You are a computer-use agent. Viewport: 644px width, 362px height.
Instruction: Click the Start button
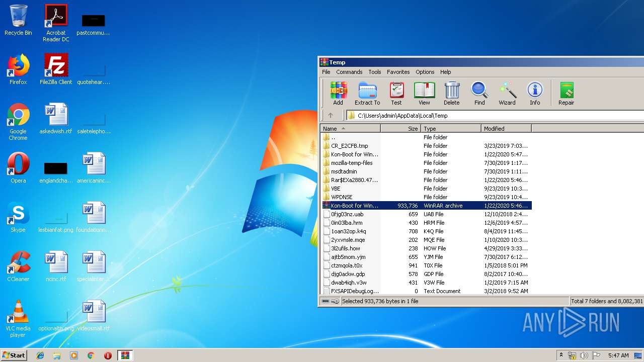point(14,355)
